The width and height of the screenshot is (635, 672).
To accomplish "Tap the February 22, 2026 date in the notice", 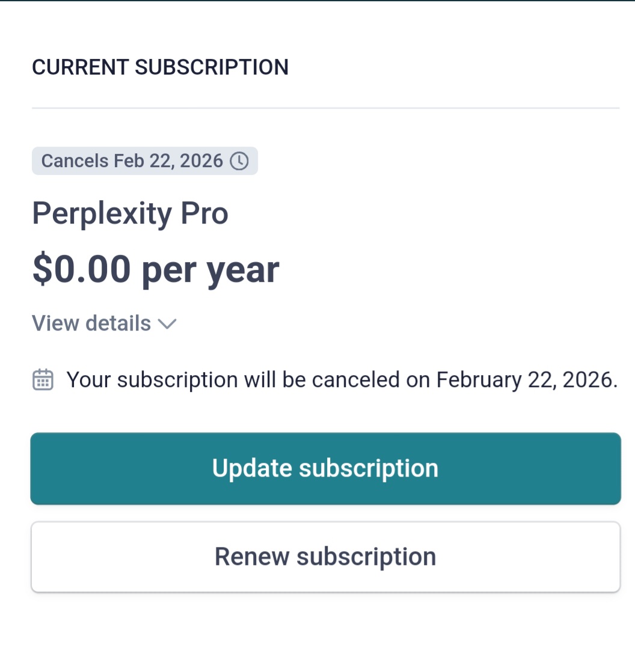I will pyautogui.click(x=526, y=380).
